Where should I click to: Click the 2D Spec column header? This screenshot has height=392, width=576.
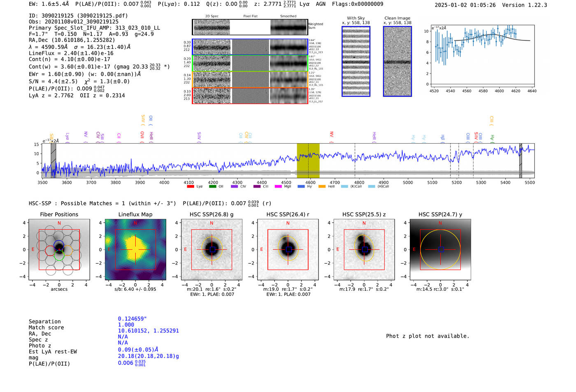click(x=212, y=16)
